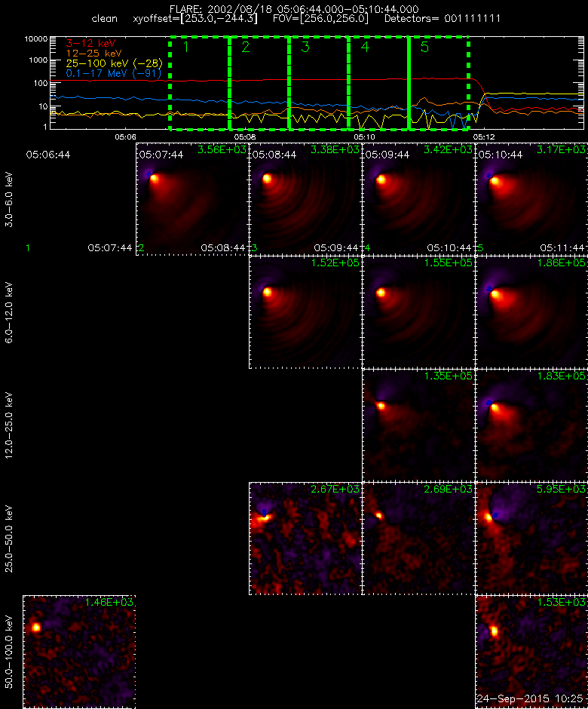Screen dimensions: 588x709
Task: Click the '05:11:44' end time label
Action: pos(562,248)
